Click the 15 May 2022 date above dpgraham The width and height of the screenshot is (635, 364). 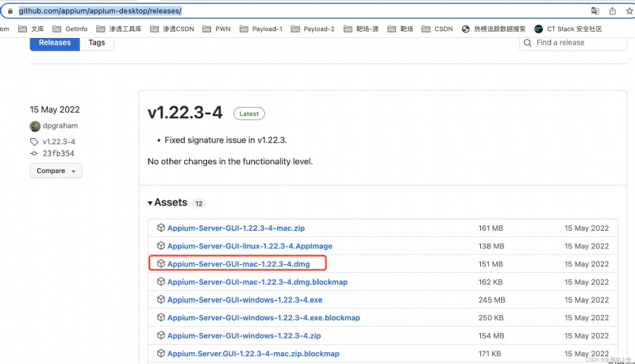click(55, 109)
